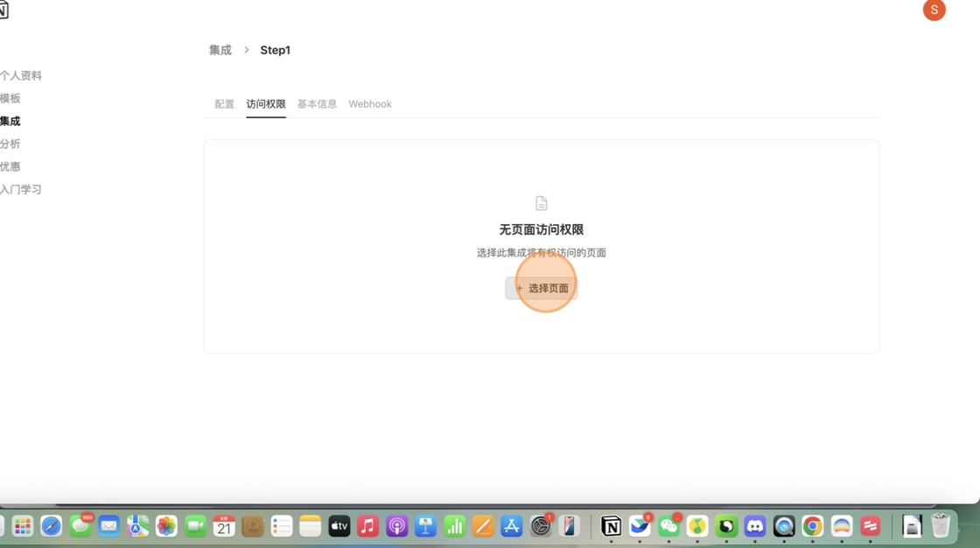
Task: Switch to Notion app in the dock
Action: pyautogui.click(x=611, y=526)
